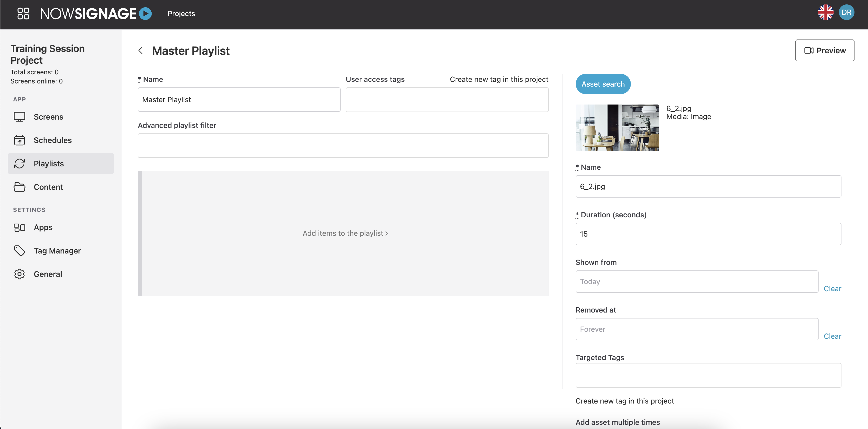
Task: Change language via UK flag icon
Action: [826, 12]
